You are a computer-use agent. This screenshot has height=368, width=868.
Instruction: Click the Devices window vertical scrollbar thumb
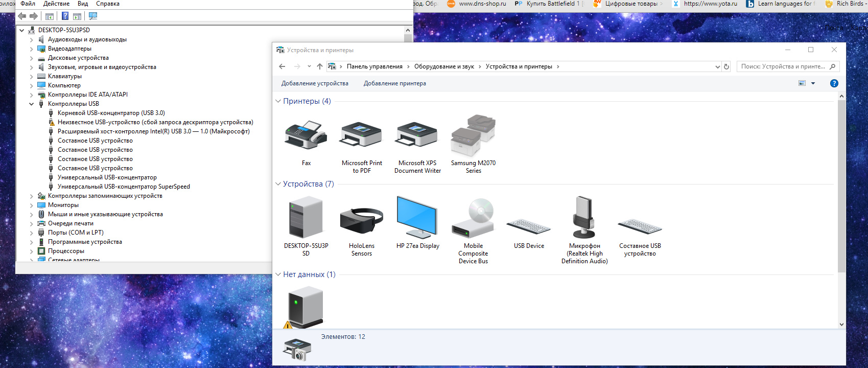coord(841,187)
